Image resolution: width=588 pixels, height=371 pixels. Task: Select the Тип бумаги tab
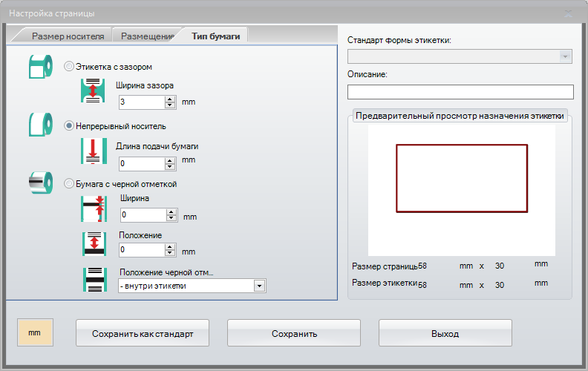(215, 36)
